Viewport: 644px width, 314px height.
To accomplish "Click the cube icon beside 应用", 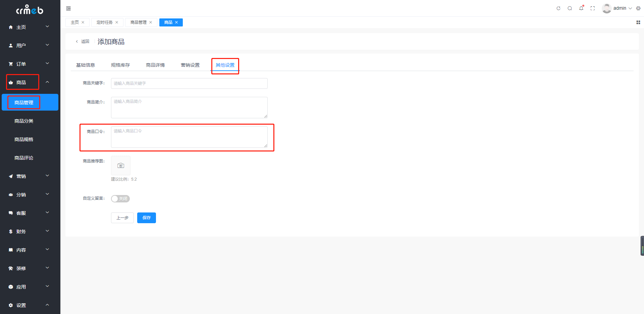I will (x=11, y=287).
